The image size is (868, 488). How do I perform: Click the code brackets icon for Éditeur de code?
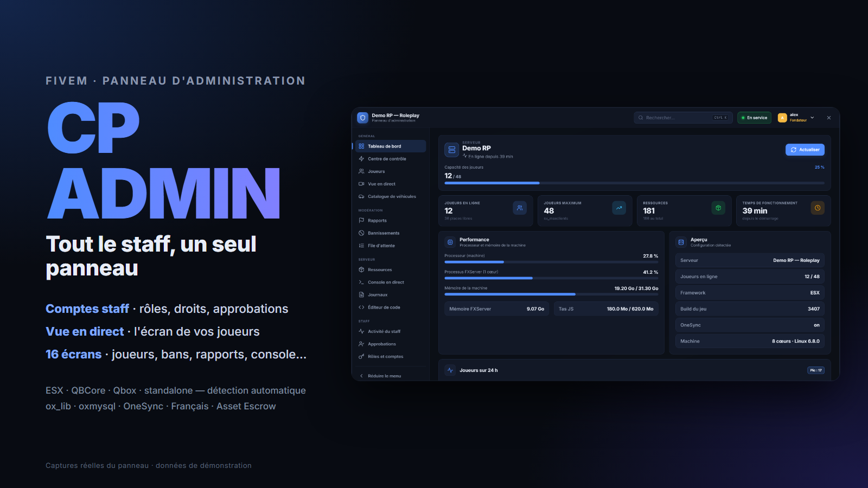(361, 307)
